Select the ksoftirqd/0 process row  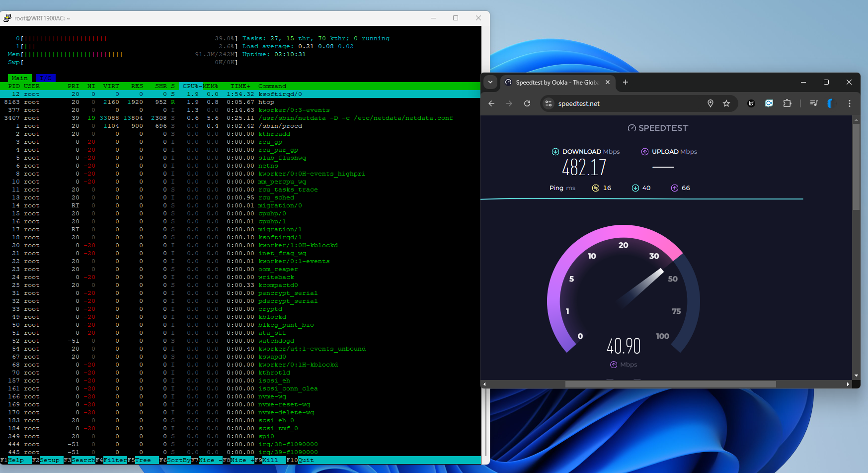pos(240,94)
